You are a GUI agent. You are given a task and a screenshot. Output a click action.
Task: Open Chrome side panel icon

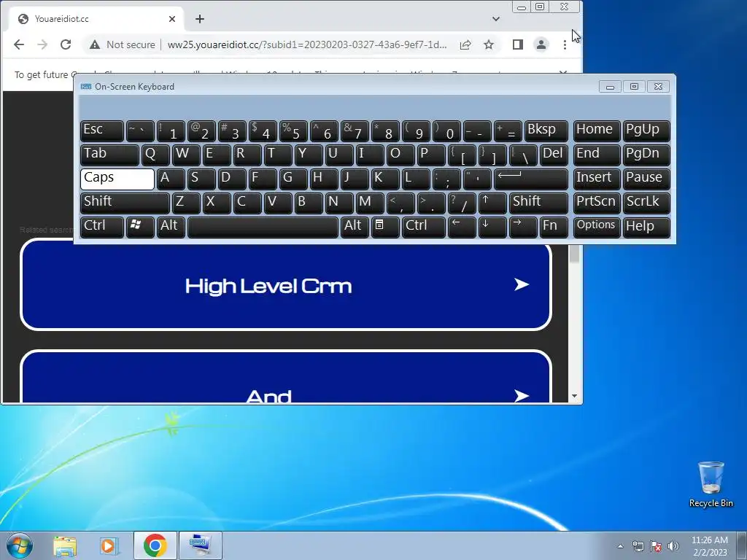(518, 44)
